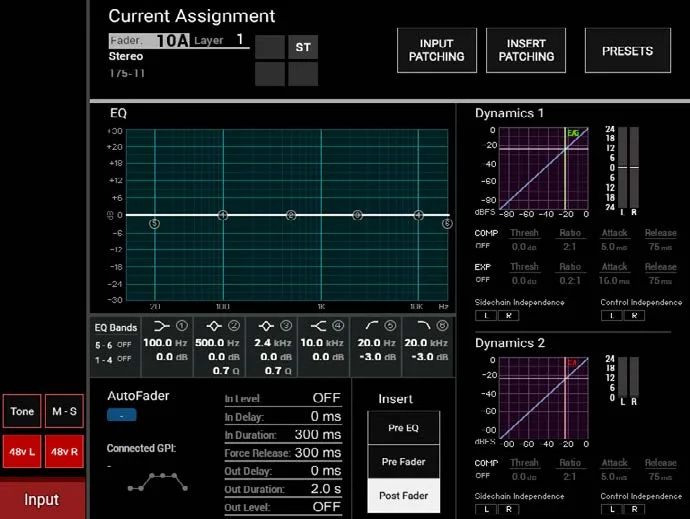Viewport: 690px width, 519px height.
Task: Select EQ band 3 bell filter icon
Action: pos(266,326)
